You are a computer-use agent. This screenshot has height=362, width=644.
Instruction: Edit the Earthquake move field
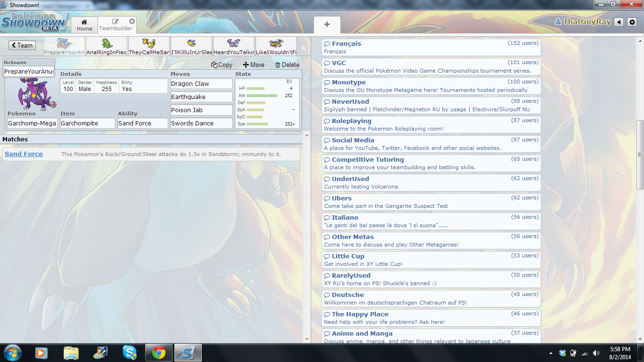202,97
